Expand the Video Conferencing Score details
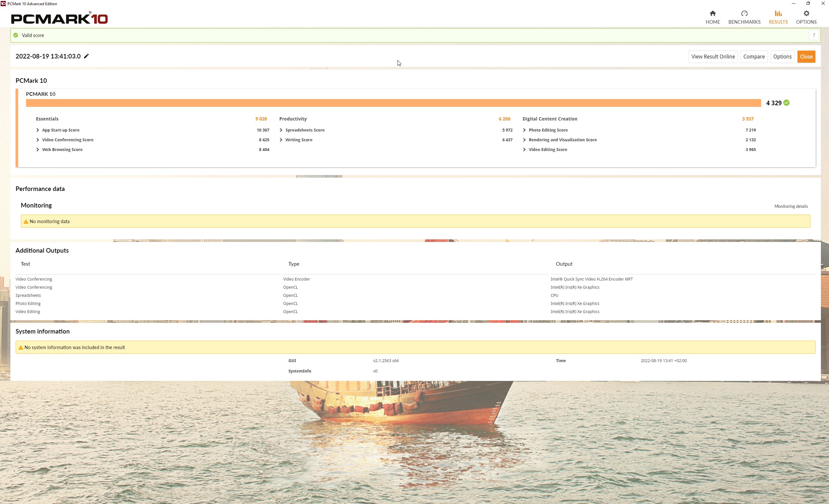829x504 pixels. pyautogui.click(x=38, y=140)
